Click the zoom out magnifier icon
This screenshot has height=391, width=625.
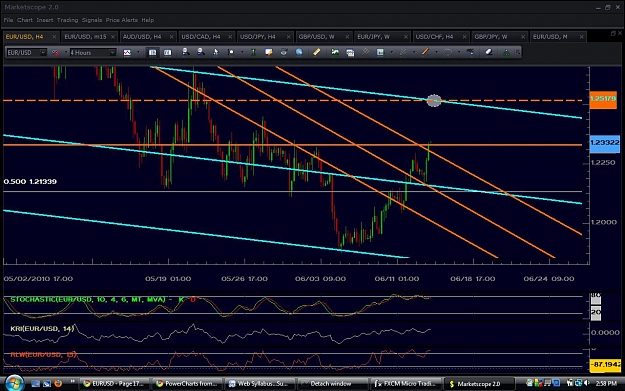(x=200, y=52)
